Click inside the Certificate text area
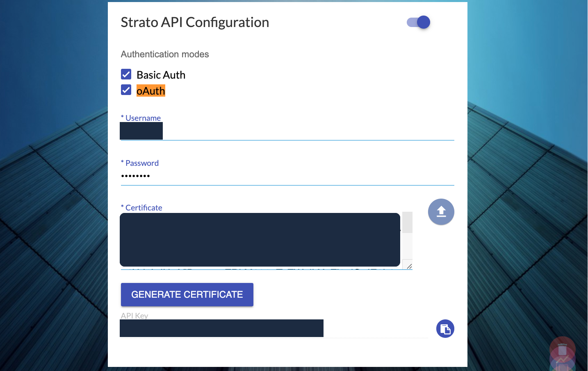Image resolution: width=588 pixels, height=371 pixels. (x=260, y=240)
